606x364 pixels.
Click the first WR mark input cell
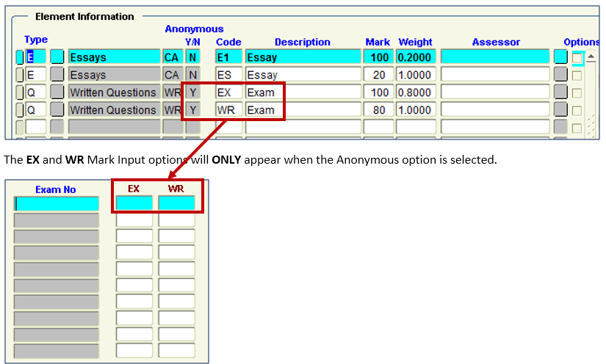(x=176, y=203)
